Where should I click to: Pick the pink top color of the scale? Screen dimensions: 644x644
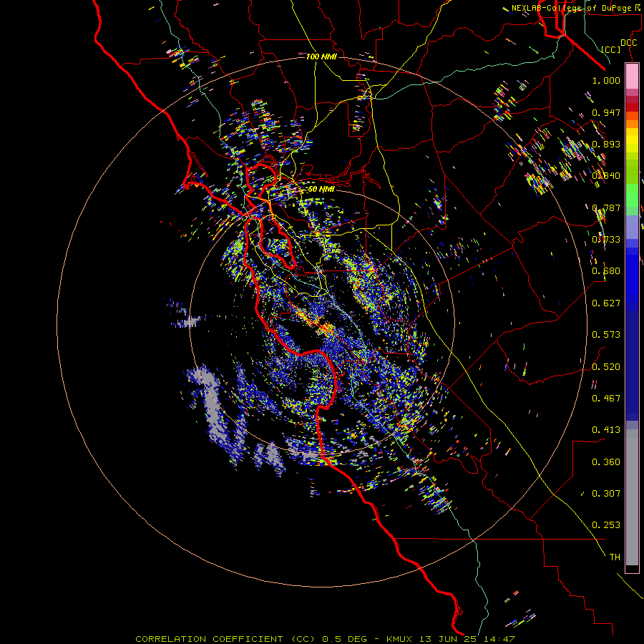632,77
